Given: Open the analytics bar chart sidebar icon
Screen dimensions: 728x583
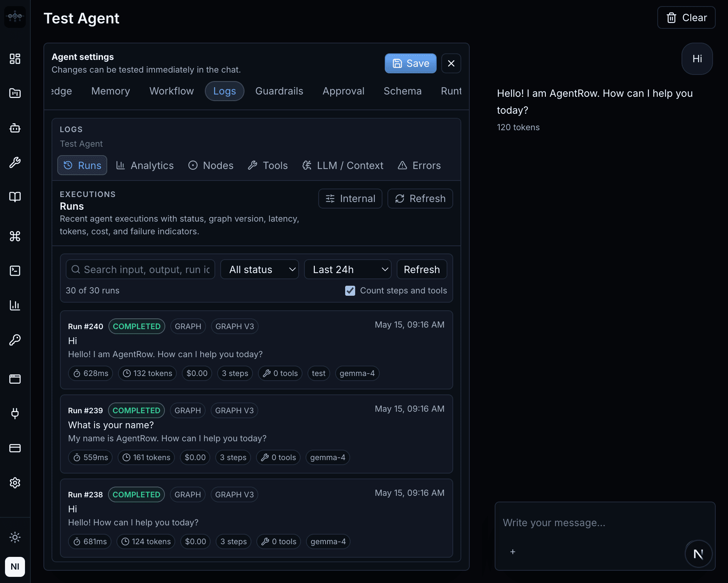Looking at the screenshot, I should pyautogui.click(x=15, y=305).
